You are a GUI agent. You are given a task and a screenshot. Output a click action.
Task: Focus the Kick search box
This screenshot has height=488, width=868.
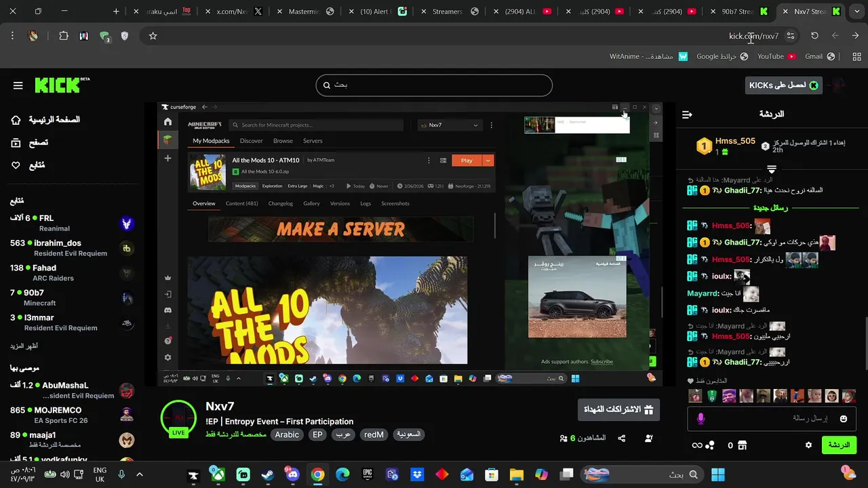[x=434, y=85]
